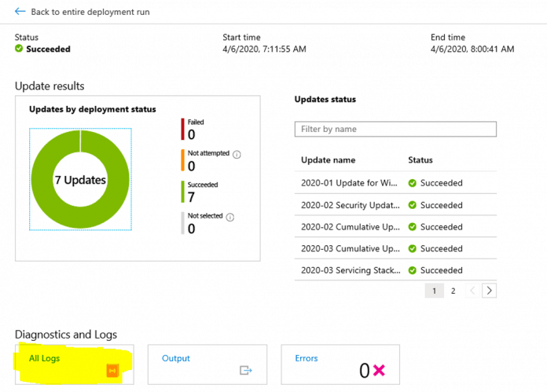Click the previous page chevron

[x=472, y=291]
